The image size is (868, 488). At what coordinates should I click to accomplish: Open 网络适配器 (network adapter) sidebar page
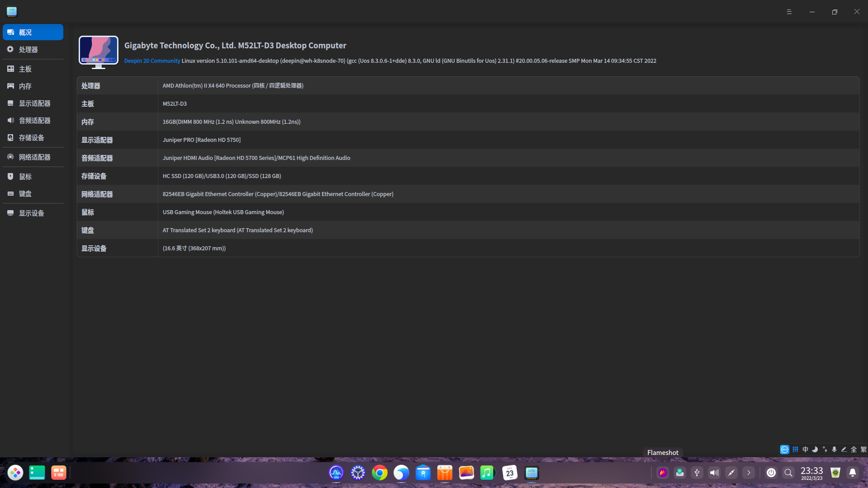tap(34, 157)
